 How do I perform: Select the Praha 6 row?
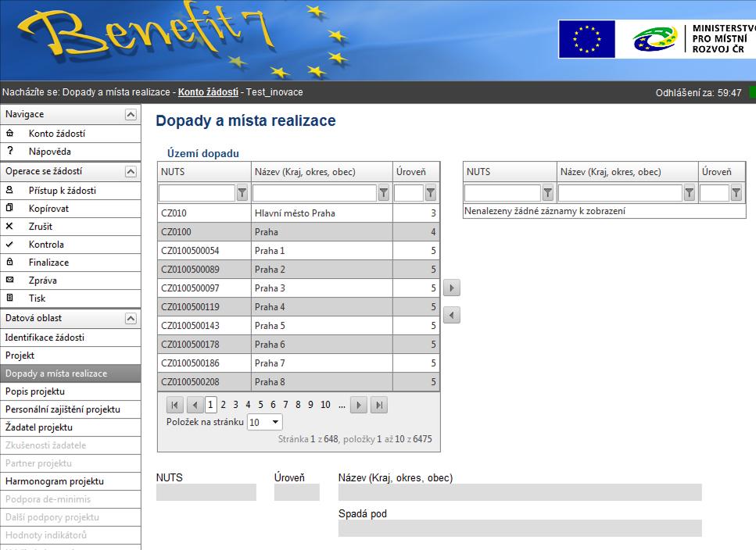(299, 345)
